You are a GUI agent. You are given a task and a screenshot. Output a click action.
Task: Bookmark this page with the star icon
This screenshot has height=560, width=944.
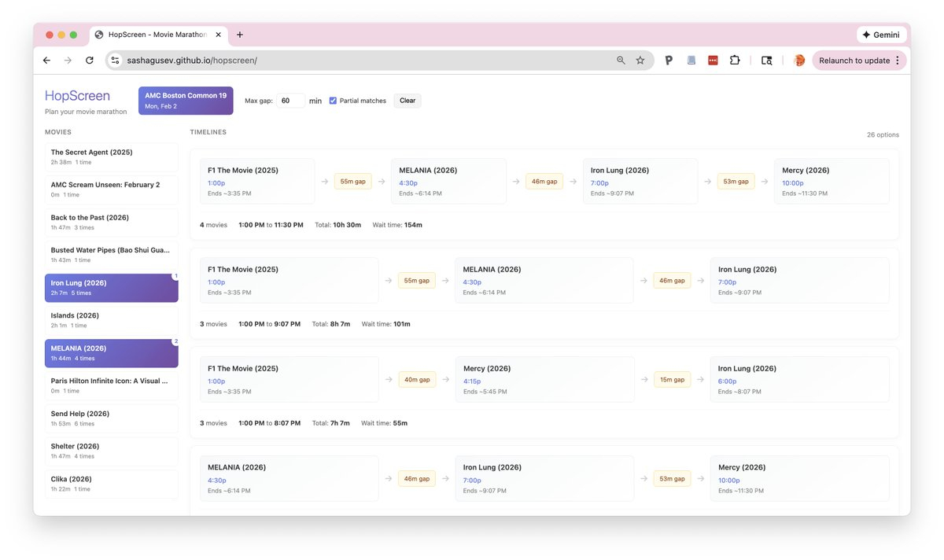[640, 61]
